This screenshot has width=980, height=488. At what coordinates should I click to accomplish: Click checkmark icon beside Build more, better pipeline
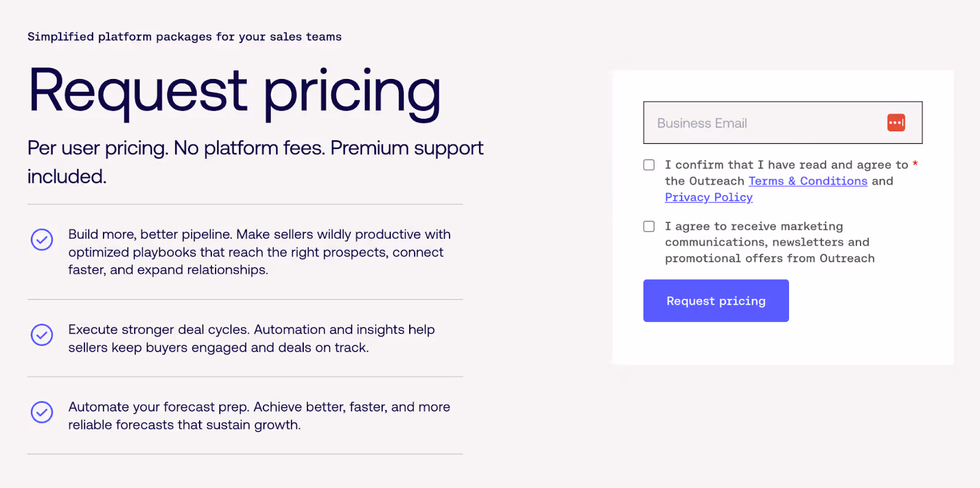[x=42, y=239]
